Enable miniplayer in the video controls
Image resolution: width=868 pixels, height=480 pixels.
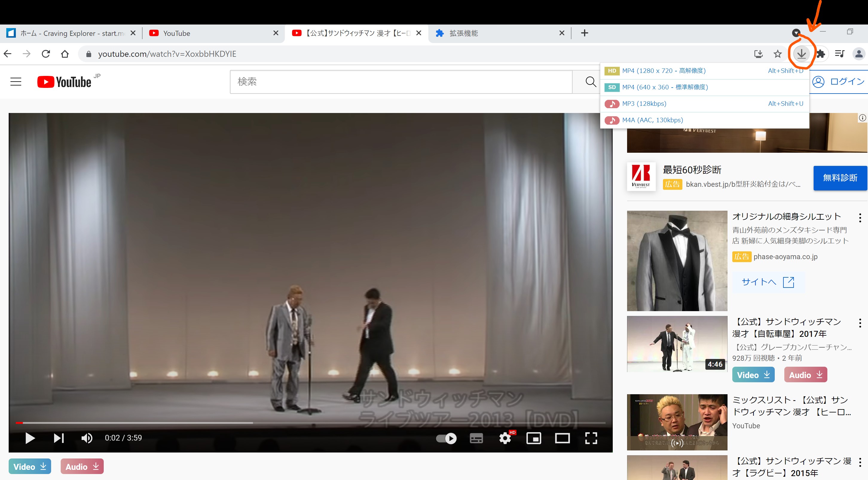coord(534,438)
